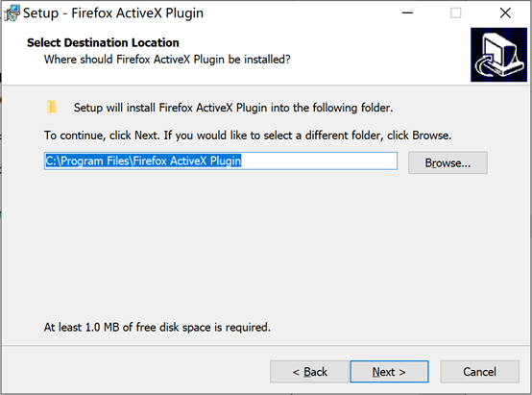This screenshot has height=395, width=532.
Task: Click the 'Where should Firefox ActiveX Plugin be installed?' text
Action: pyautogui.click(x=167, y=60)
